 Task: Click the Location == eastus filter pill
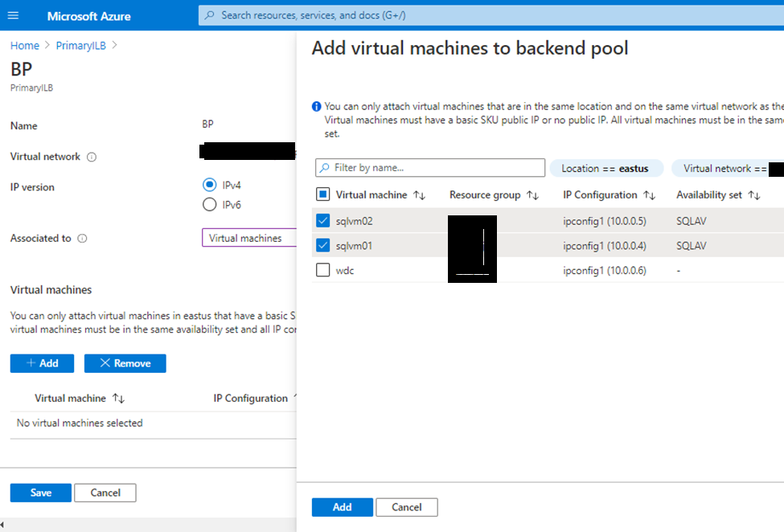pyautogui.click(x=606, y=168)
